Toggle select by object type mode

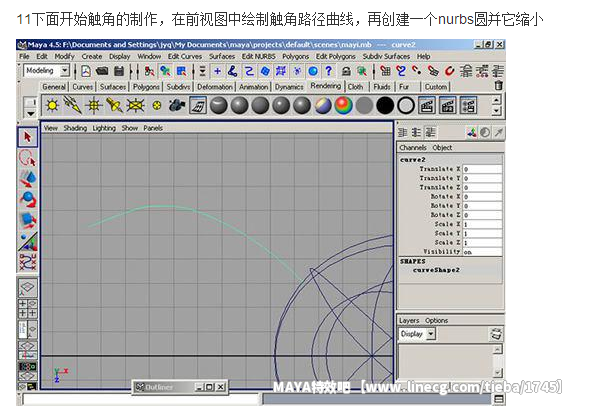(165, 71)
